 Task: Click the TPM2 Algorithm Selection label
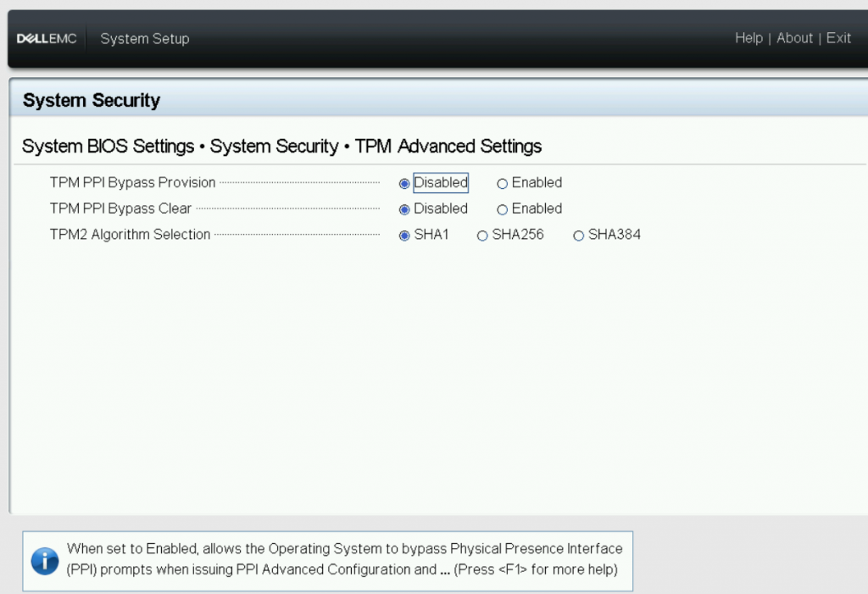[130, 235]
